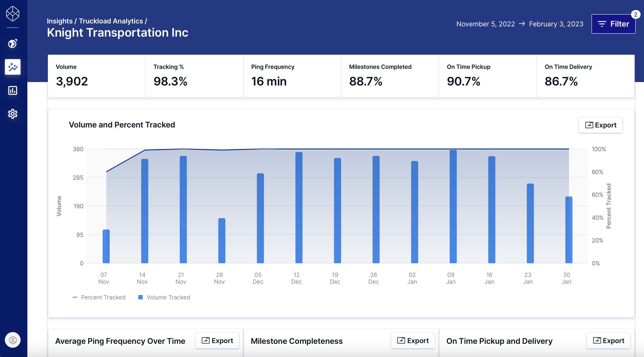Click the 26 Dec volume bar
Screen dimensions: 644x357
376,209
